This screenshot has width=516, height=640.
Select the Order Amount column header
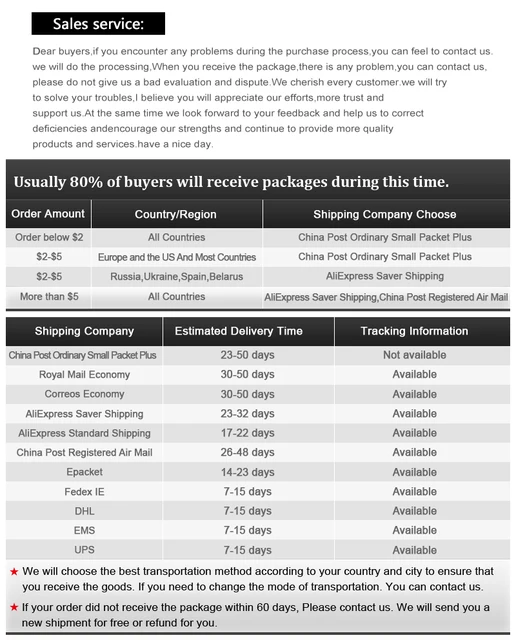tap(48, 214)
